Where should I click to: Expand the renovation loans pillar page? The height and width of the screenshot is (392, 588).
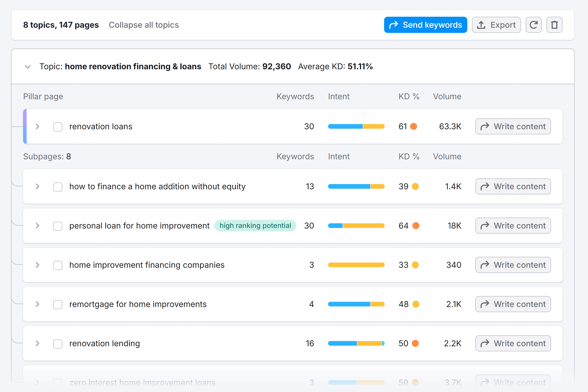pyautogui.click(x=37, y=126)
